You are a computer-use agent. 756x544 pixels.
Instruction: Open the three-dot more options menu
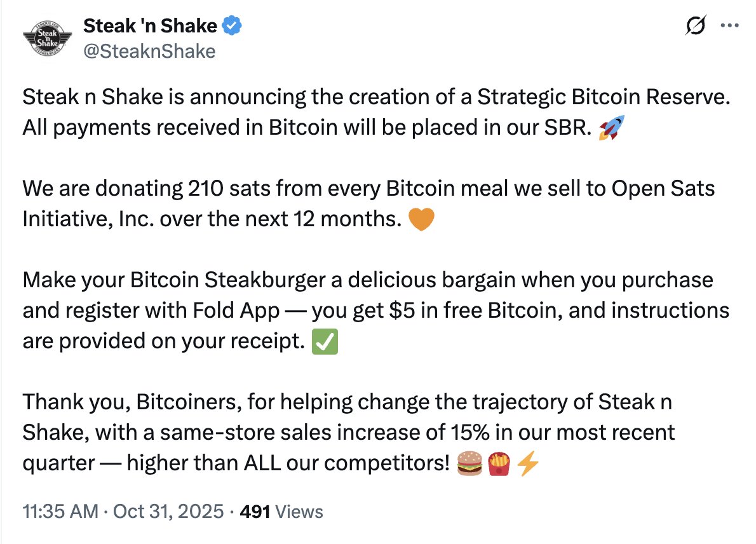click(x=727, y=27)
